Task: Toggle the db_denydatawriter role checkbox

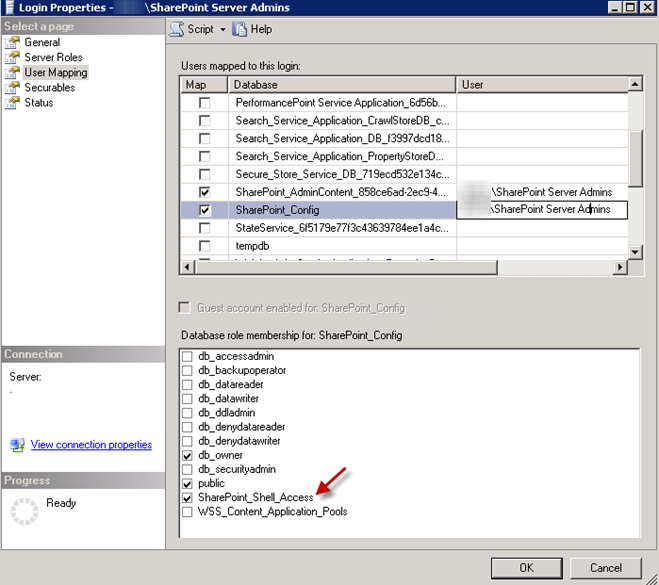Action: [187, 441]
